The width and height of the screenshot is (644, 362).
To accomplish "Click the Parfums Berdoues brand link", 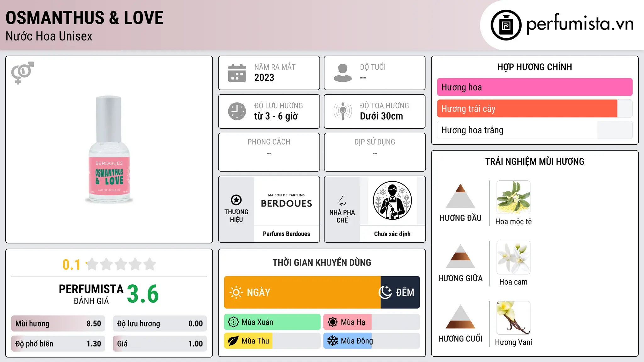I will pos(286,234).
